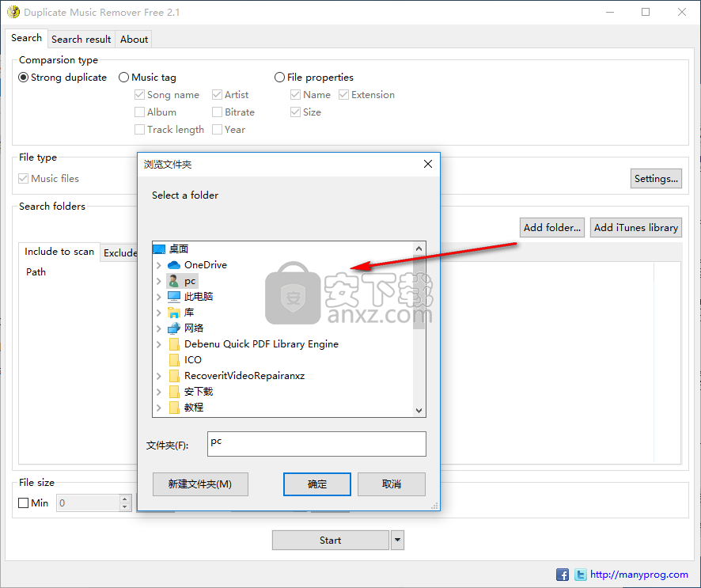
Task: Click the RecoveritVideoRepairanxz folder icon
Action: point(174,376)
